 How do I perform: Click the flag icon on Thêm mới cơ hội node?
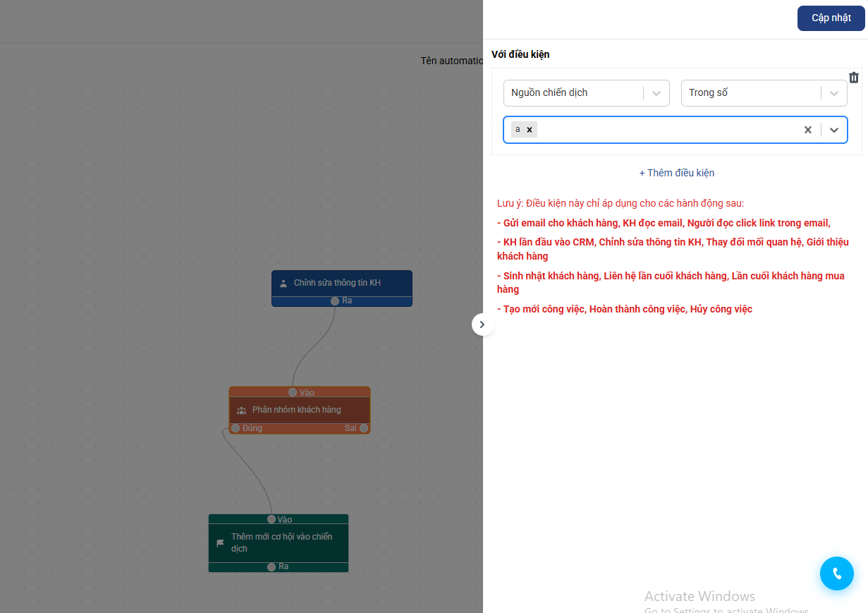(220, 543)
